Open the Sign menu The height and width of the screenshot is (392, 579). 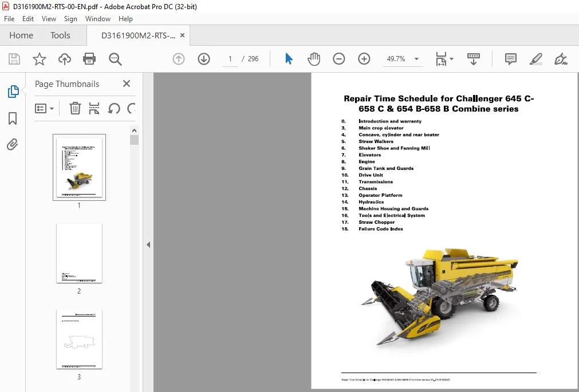(x=70, y=19)
